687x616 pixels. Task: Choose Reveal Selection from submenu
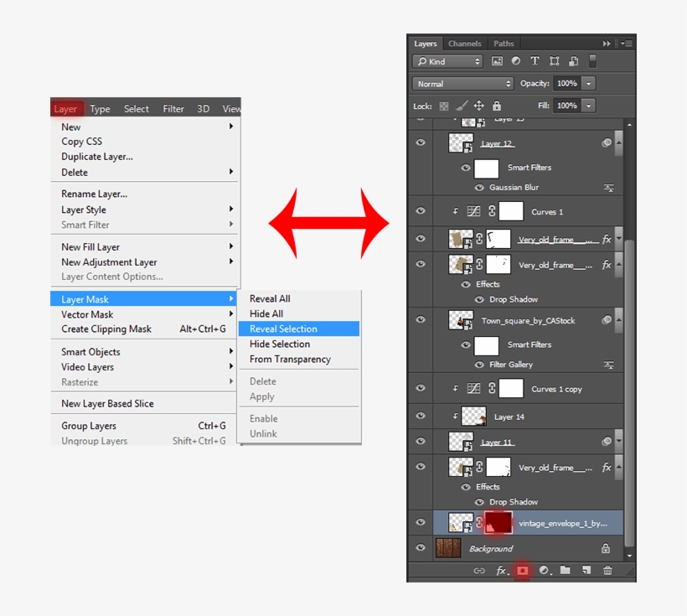point(299,329)
